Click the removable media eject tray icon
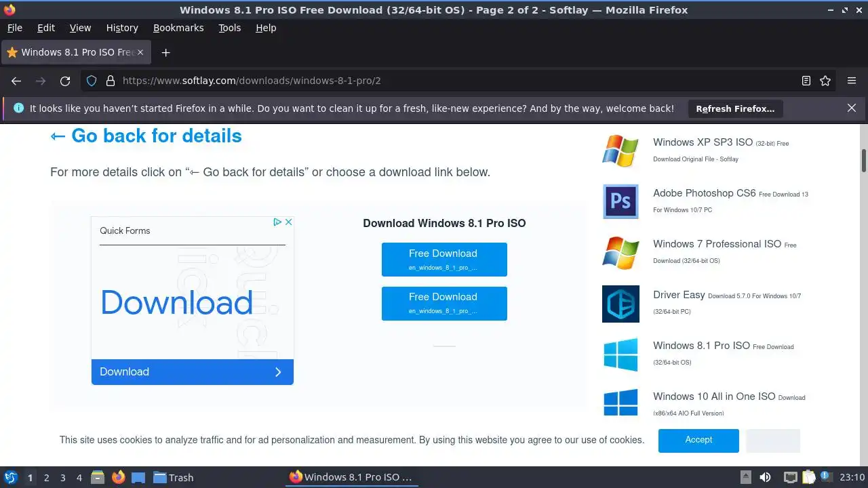 click(745, 477)
